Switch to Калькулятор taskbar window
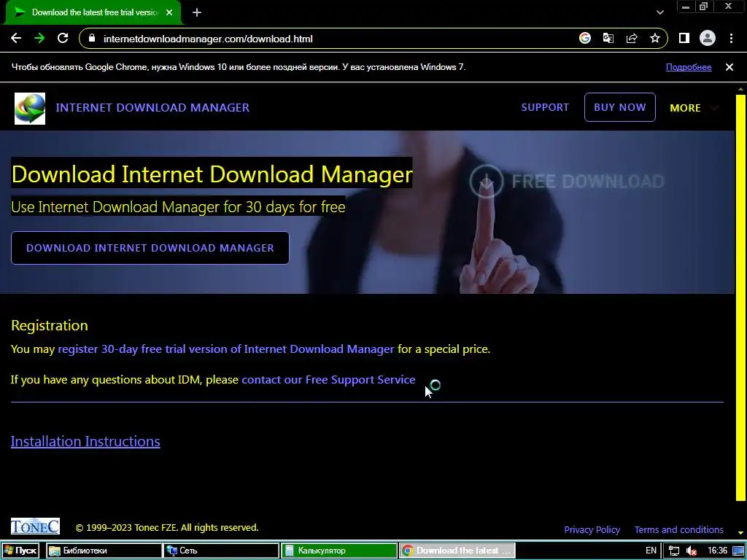 click(338, 551)
